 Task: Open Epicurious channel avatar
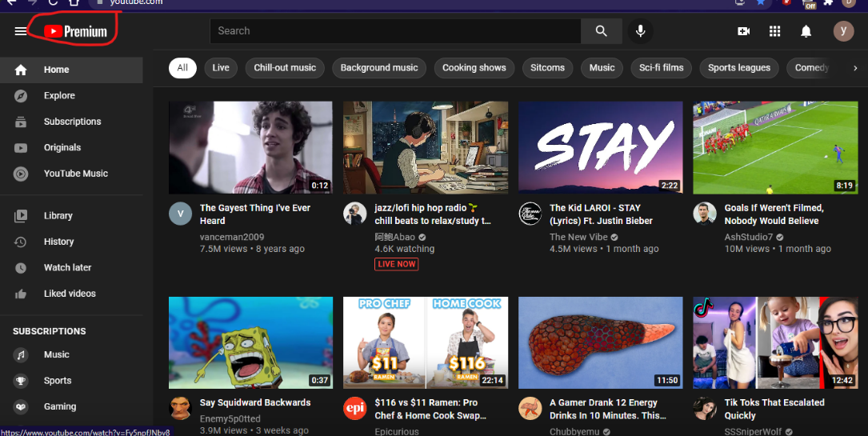point(355,408)
